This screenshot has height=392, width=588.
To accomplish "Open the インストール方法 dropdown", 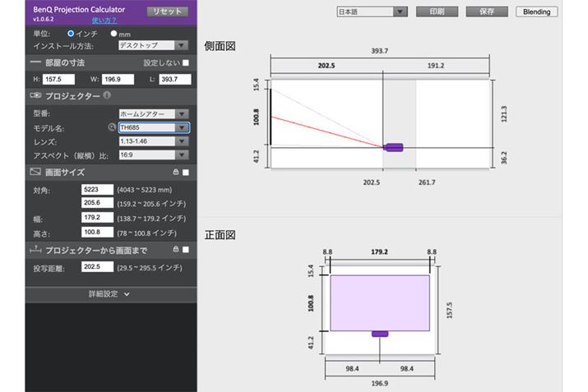I will click(154, 45).
